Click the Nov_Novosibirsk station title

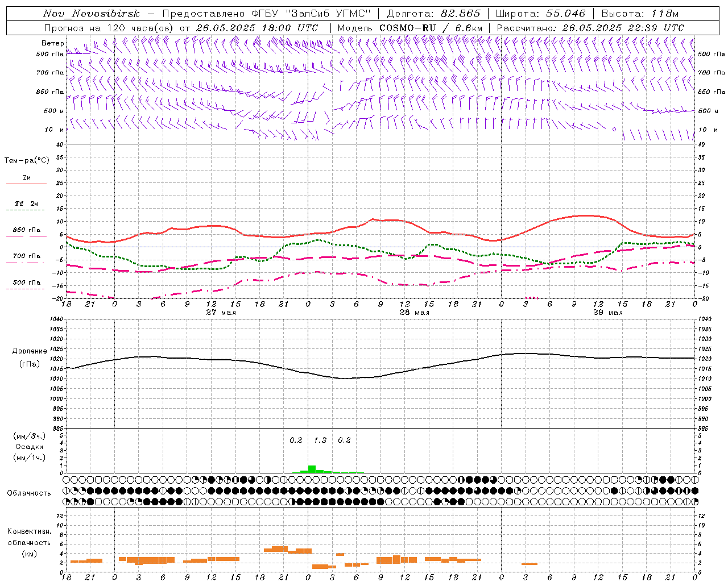click(x=91, y=14)
